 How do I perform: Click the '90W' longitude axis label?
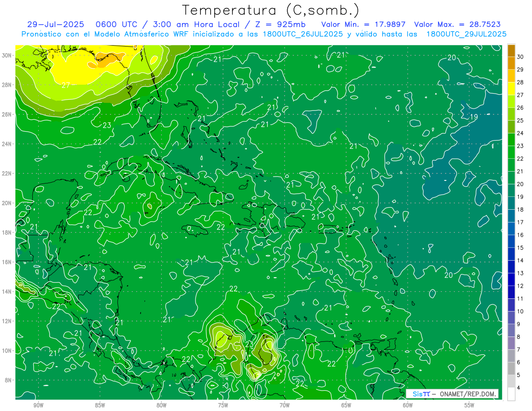(x=38, y=405)
